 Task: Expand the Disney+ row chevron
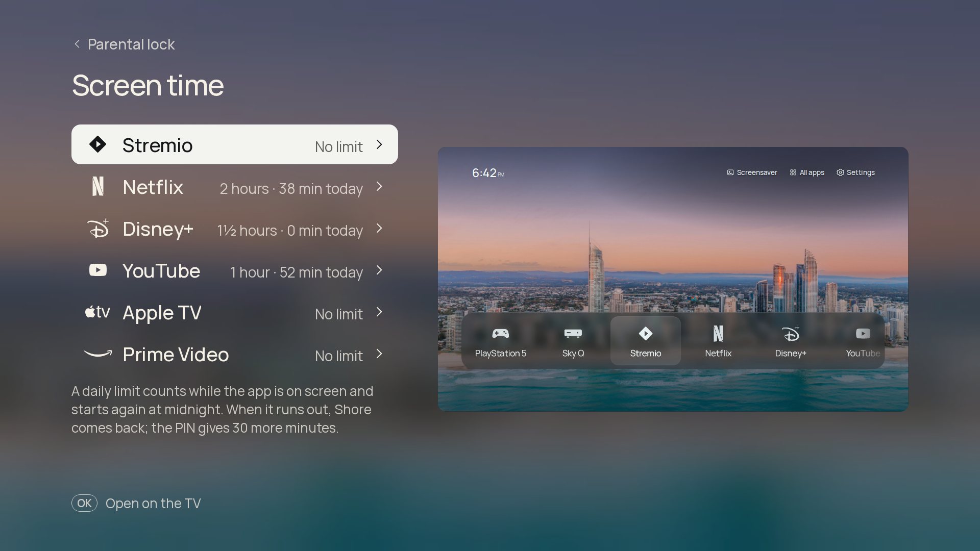379,228
